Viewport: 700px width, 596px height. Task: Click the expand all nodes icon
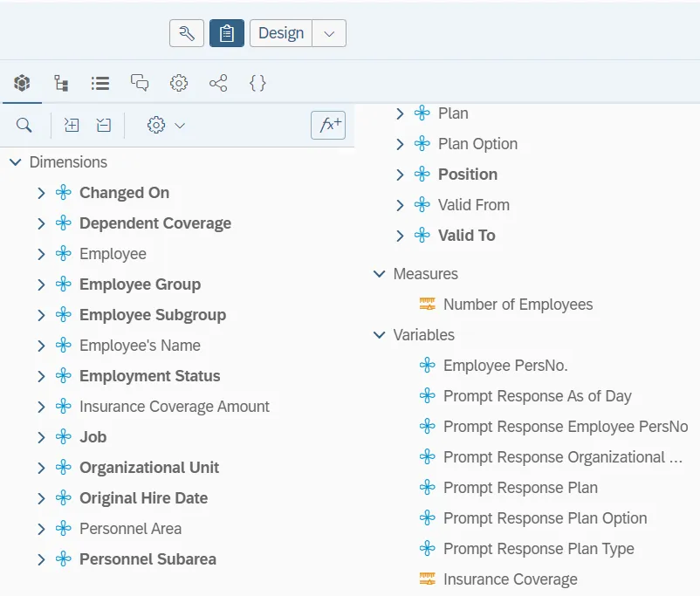click(x=72, y=126)
